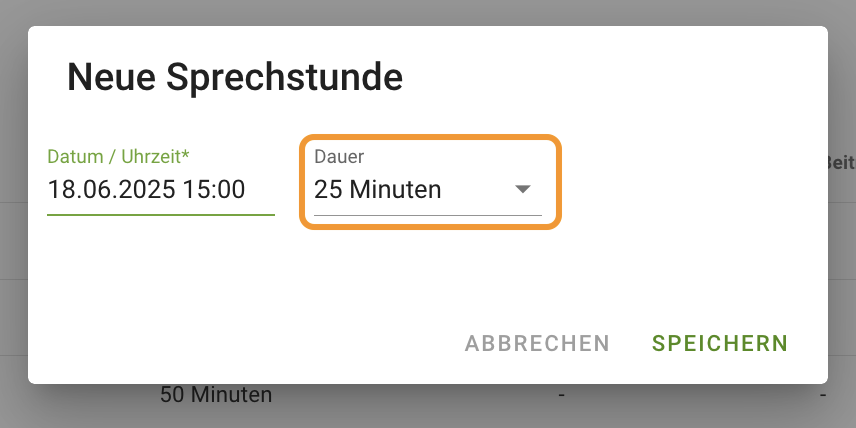Viewport: 856px width, 428px height.
Task: Open the Dauer dropdown arrow
Action: (x=522, y=189)
